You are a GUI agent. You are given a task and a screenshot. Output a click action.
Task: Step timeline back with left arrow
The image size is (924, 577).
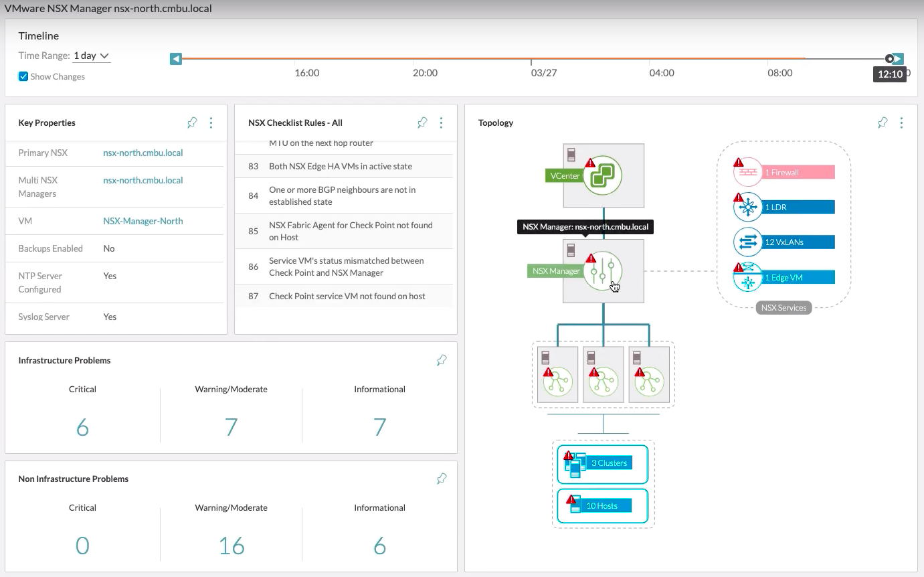(176, 59)
